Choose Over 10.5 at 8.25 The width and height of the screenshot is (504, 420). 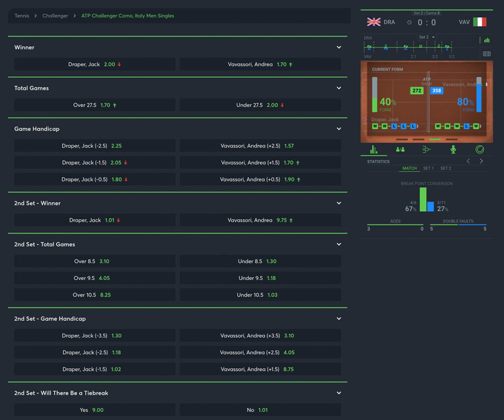point(95,295)
